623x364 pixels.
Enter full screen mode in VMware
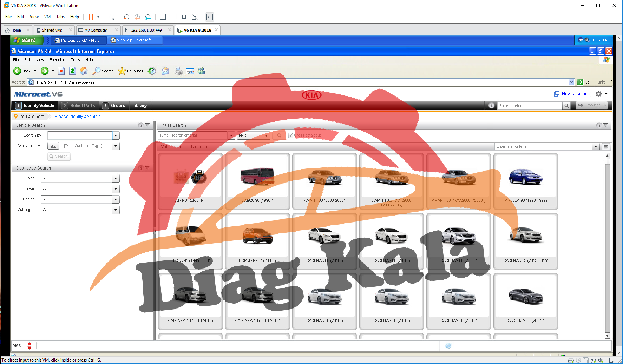pos(184,17)
